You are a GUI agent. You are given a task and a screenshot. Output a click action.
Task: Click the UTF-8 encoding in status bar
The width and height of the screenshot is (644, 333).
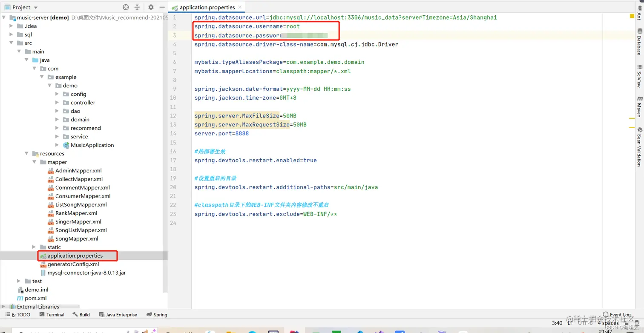click(x=585, y=323)
